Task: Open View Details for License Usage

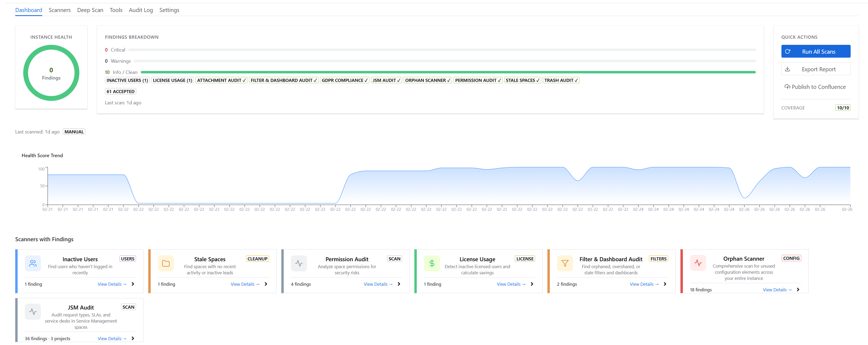Action: coord(511,284)
